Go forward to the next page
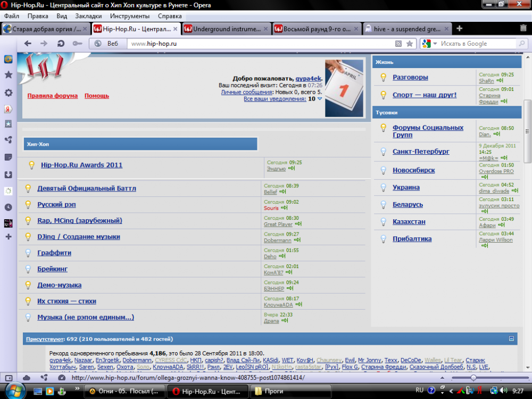The height and width of the screenshot is (399, 532). pos(44,44)
